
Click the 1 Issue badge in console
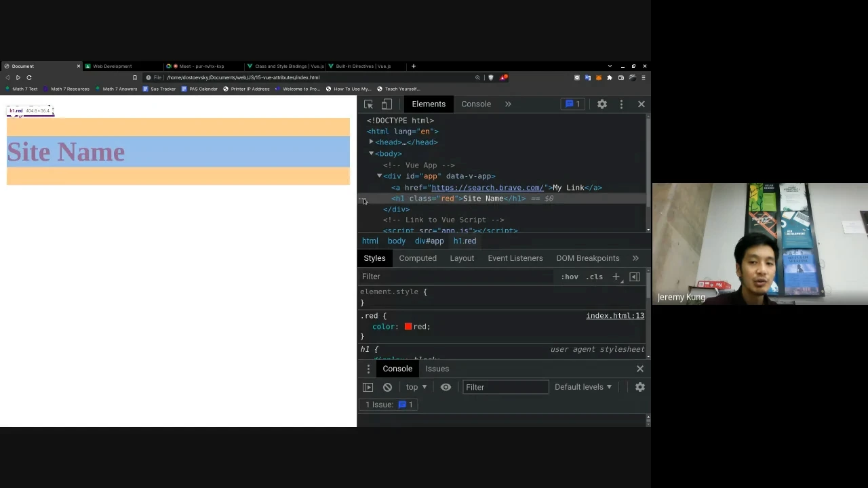click(x=389, y=405)
